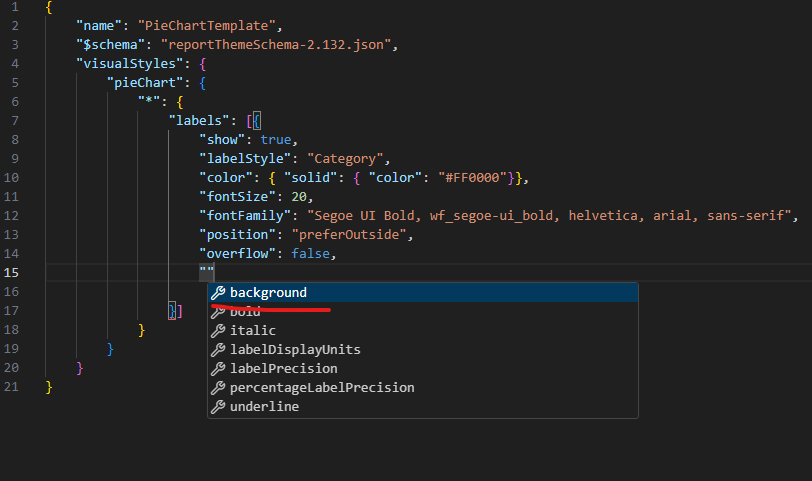The image size is (812, 481).
Task: Click the "labelStyle" key
Action: (x=245, y=159)
